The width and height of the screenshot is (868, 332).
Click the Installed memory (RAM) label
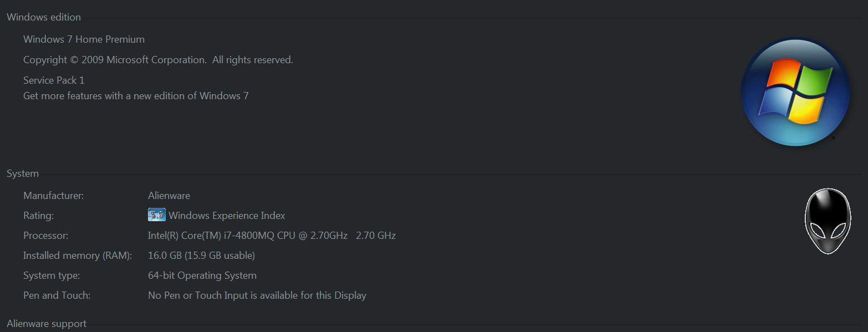[78, 256]
